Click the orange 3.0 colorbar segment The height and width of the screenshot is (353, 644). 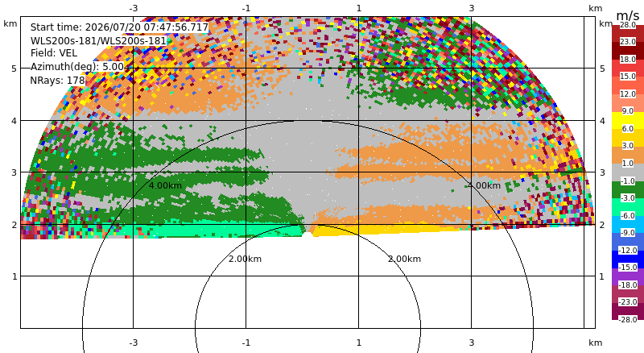628,155
